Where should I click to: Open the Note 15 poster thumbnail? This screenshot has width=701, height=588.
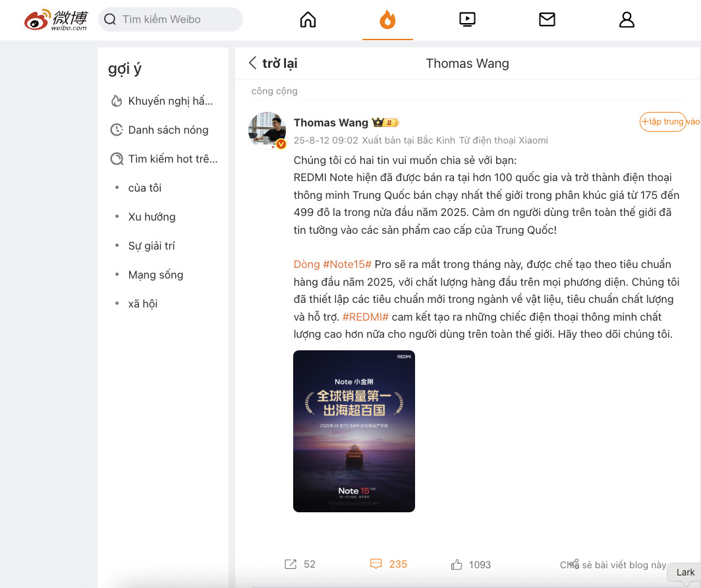point(354,431)
